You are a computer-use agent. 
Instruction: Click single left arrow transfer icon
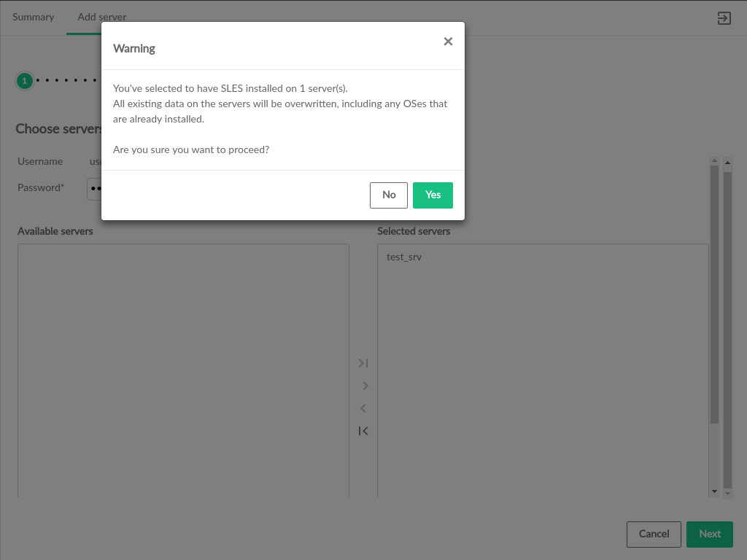363,408
